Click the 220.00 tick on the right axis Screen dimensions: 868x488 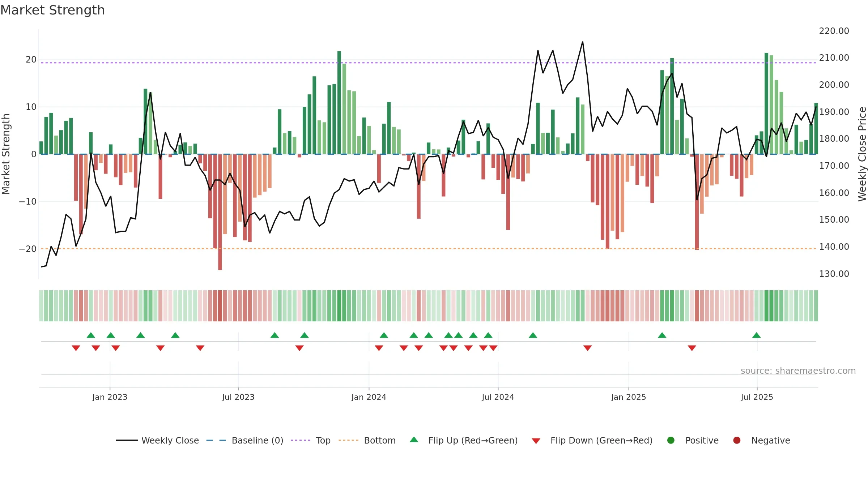point(834,31)
